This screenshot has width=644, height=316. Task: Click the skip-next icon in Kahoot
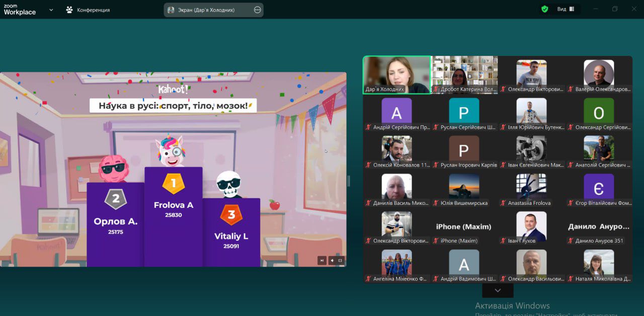coord(322,260)
